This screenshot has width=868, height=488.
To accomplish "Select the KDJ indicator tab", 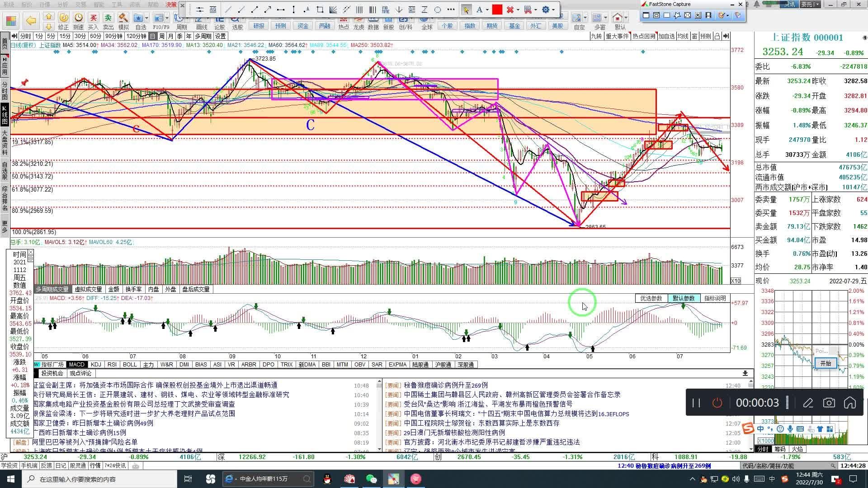I will 96,364.
